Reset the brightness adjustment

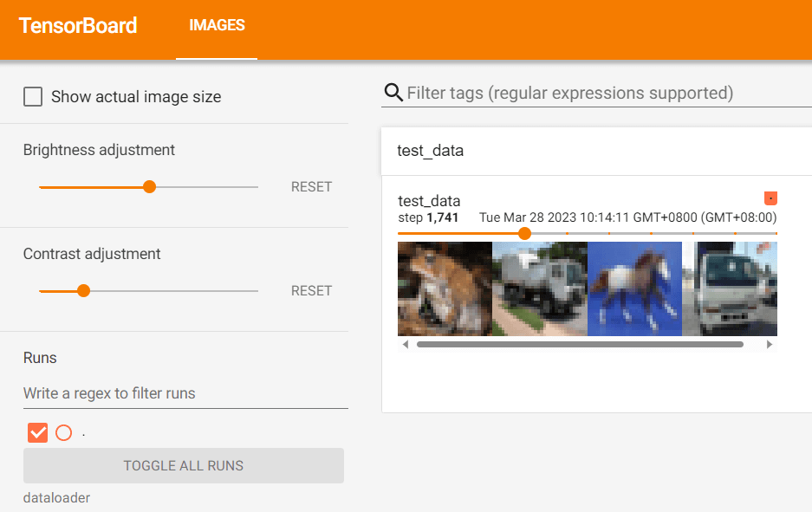click(311, 187)
